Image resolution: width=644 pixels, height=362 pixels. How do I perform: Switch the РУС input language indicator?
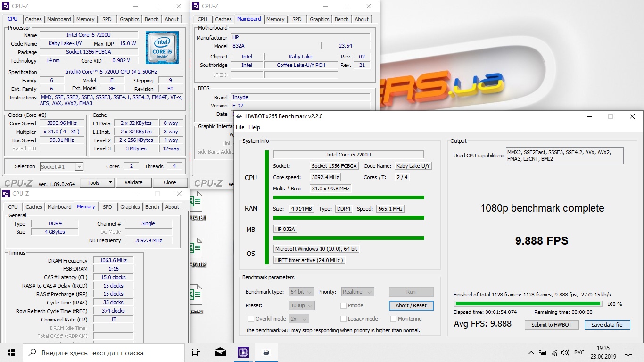coord(579,353)
